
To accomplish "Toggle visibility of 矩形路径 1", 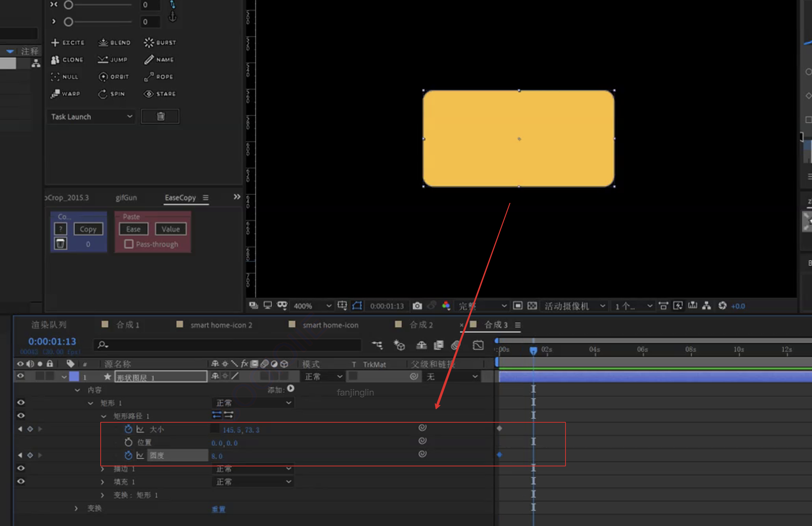I will pos(21,416).
